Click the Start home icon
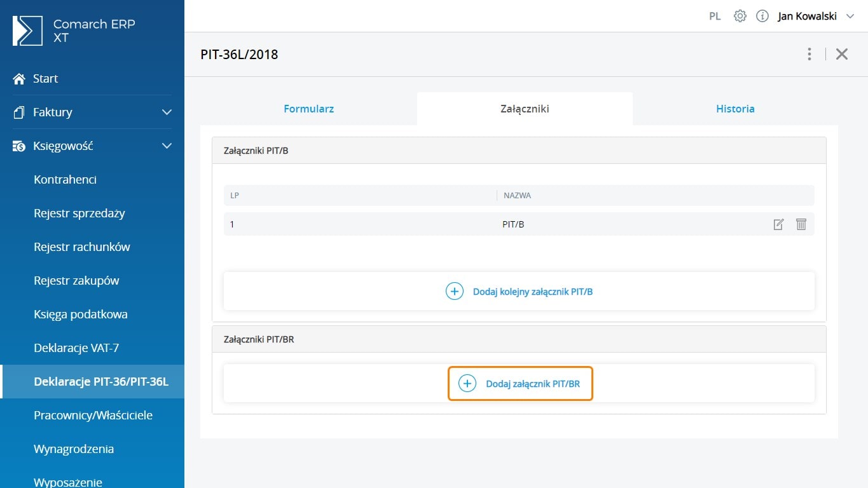868x488 pixels. pyautogui.click(x=19, y=79)
